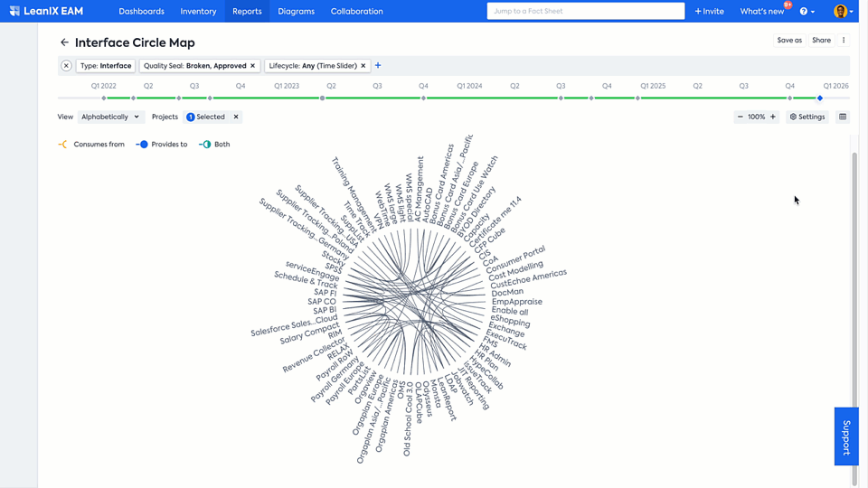Zoom out with the minus icon

pyautogui.click(x=741, y=117)
